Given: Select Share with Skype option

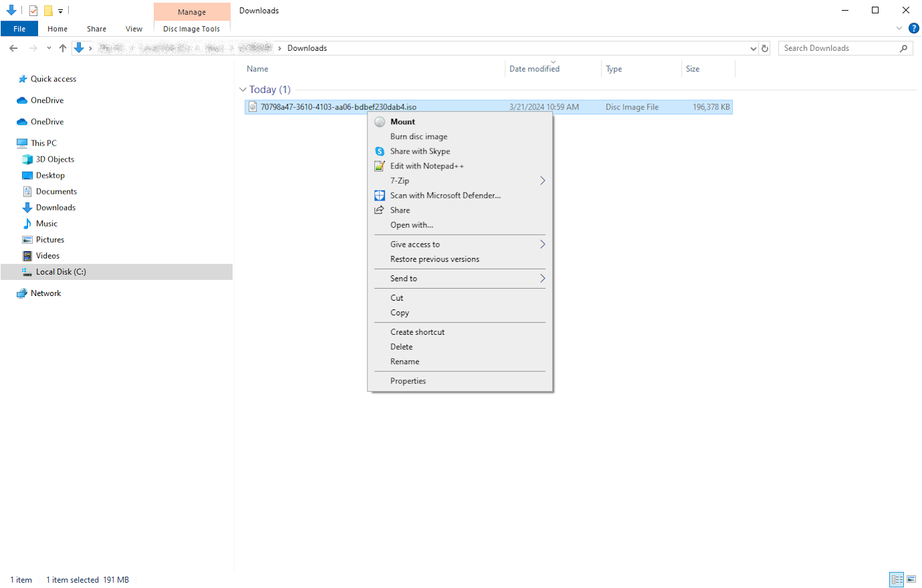Looking at the screenshot, I should coord(420,152).
